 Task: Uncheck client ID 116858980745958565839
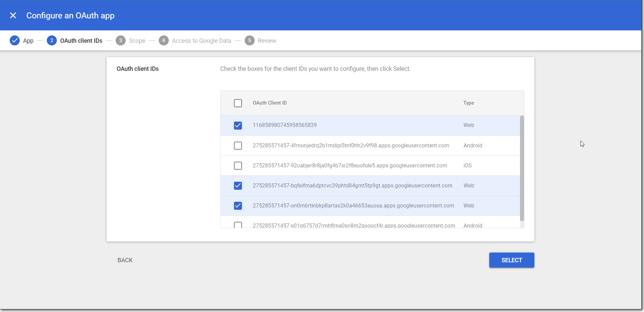point(238,125)
